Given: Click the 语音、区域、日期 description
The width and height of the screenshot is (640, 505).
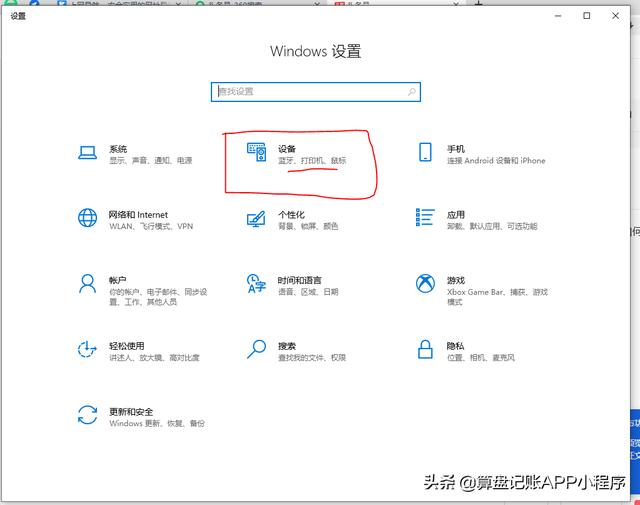Looking at the screenshot, I should 308,292.
